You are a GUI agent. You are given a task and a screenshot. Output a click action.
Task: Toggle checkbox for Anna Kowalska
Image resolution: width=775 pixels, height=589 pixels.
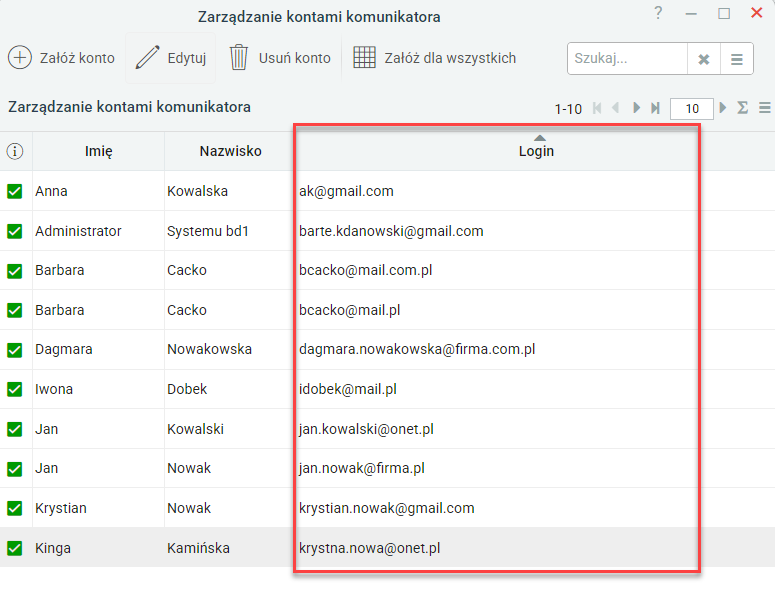coord(15,191)
